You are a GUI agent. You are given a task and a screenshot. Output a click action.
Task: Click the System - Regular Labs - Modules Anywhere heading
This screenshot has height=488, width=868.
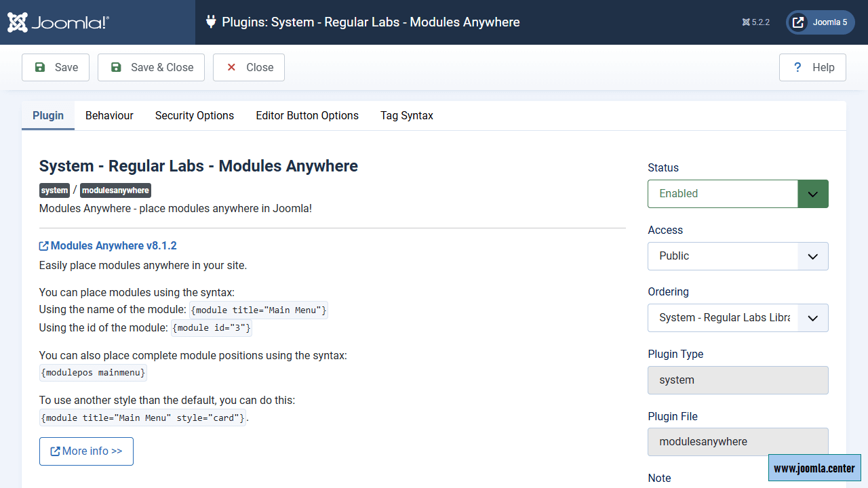click(199, 166)
